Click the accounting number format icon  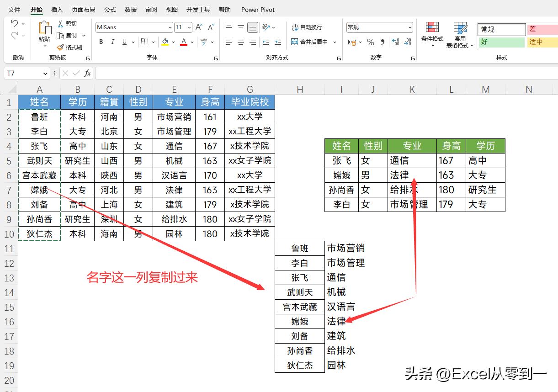(x=352, y=42)
